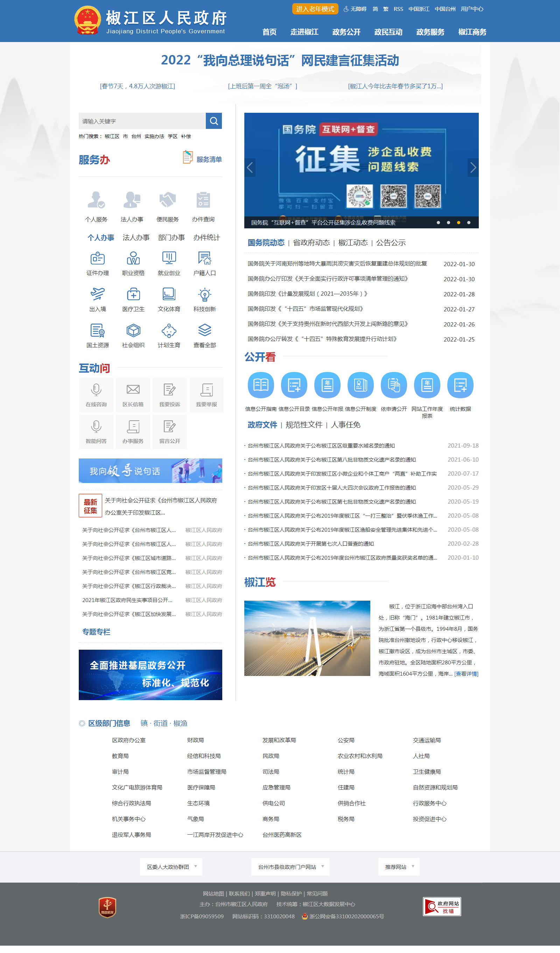Select 医疗卫生 icon
The height and width of the screenshot is (953, 560).
tap(133, 295)
